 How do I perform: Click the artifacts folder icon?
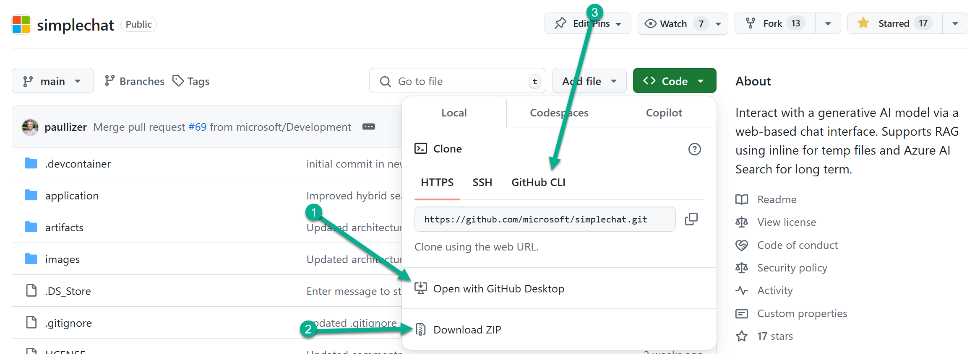coord(31,227)
